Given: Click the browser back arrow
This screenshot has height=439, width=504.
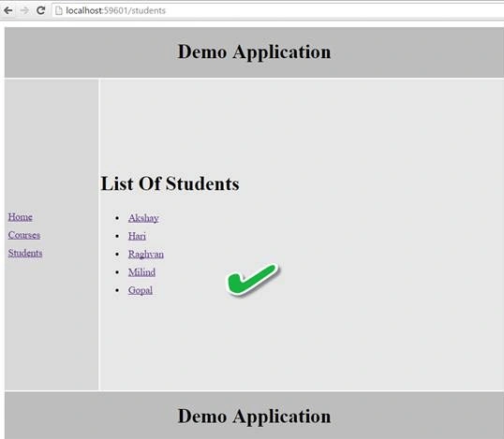Looking at the screenshot, I should pyautogui.click(x=8, y=10).
